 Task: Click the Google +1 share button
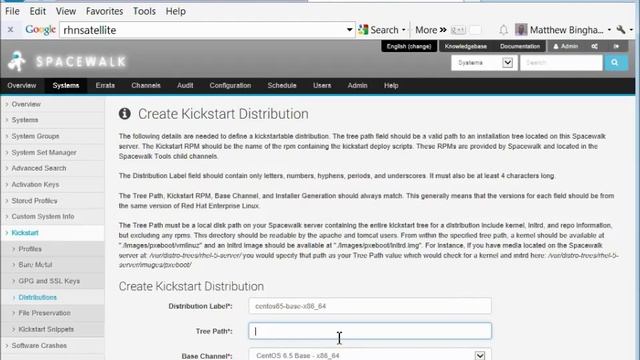pos(458,30)
